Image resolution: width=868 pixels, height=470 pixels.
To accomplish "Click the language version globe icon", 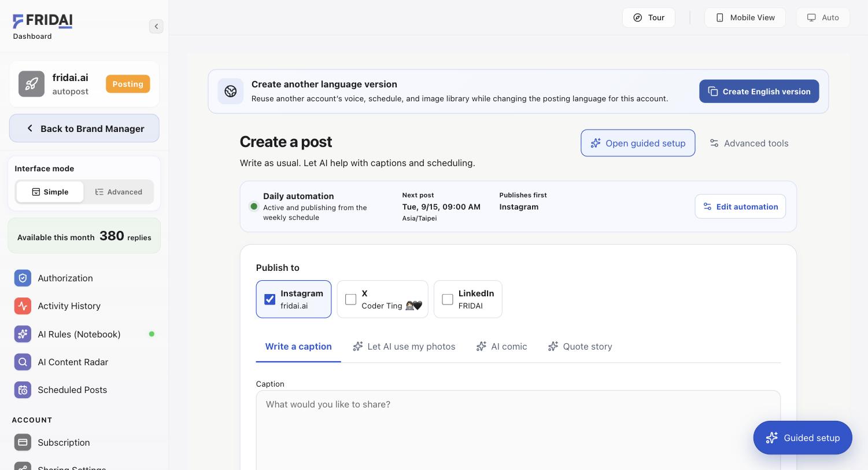I will pyautogui.click(x=231, y=91).
